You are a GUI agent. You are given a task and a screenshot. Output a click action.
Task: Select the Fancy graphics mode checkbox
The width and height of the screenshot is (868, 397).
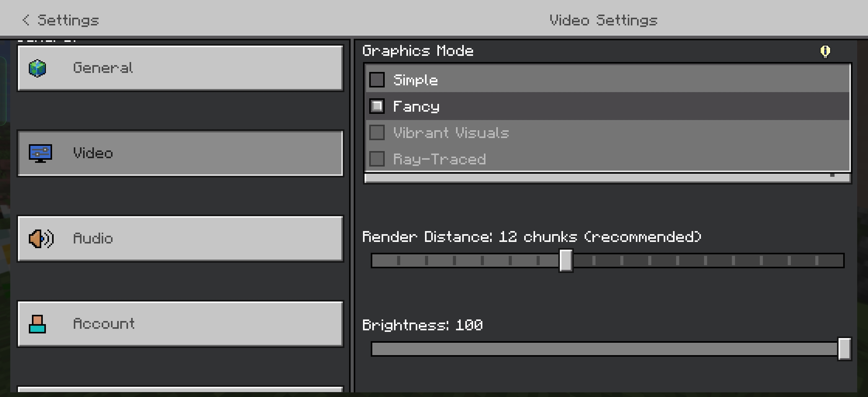coord(377,106)
